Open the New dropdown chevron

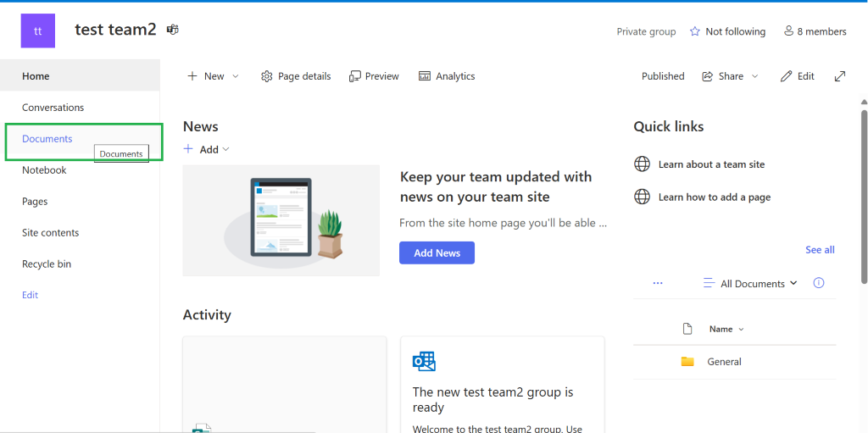[x=236, y=76]
